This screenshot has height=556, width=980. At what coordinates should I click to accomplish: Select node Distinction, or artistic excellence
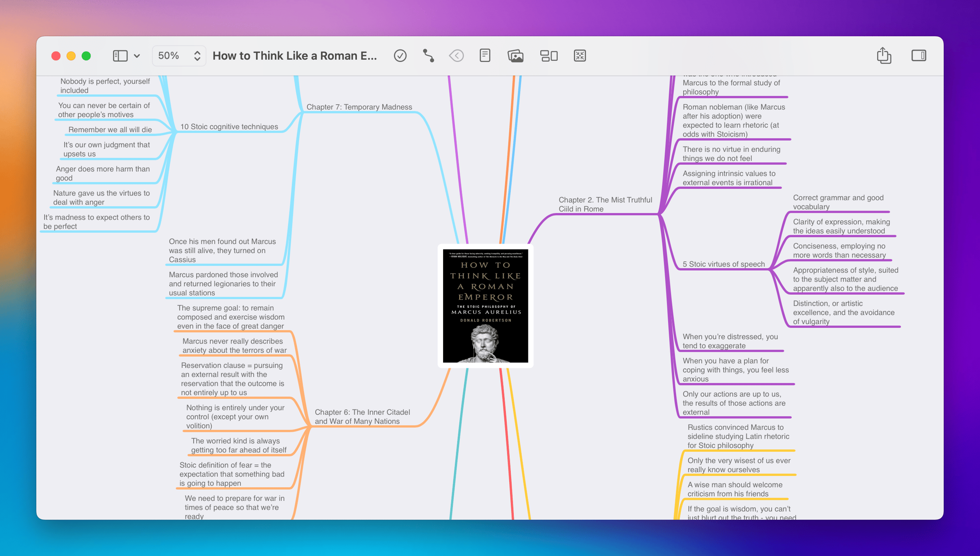point(844,312)
